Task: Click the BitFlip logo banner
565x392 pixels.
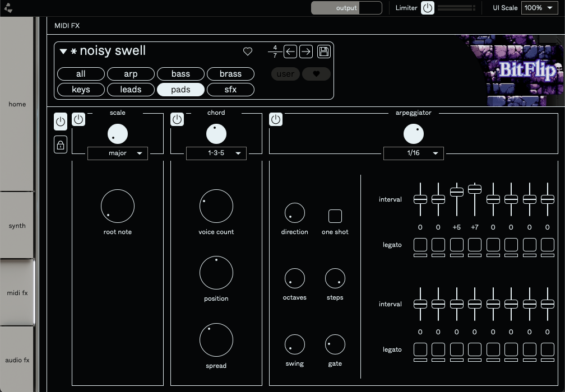Action: click(x=511, y=70)
